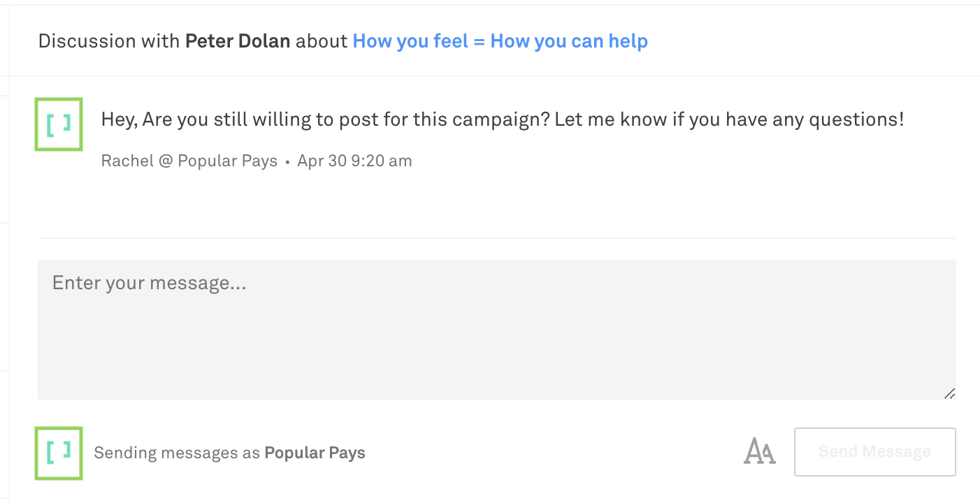Click the Popular Pays avatar beside Rachel's message
The width and height of the screenshot is (980, 503).
[x=59, y=124]
